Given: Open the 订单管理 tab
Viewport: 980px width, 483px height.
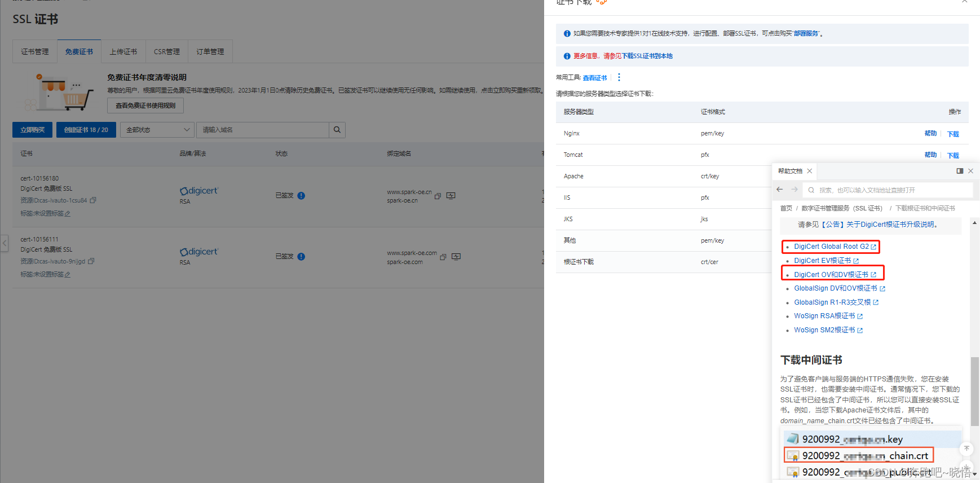Looking at the screenshot, I should [210, 51].
